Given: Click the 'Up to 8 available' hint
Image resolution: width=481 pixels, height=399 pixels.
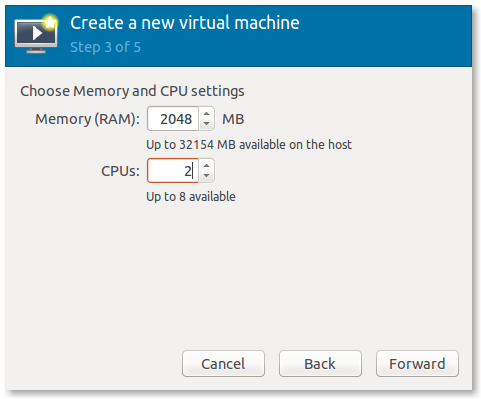Looking at the screenshot, I should coord(191,197).
